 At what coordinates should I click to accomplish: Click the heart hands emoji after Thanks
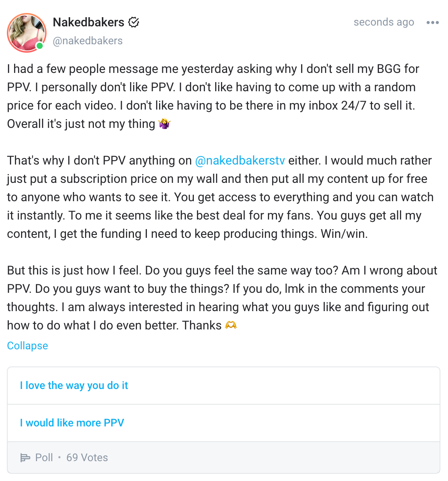231,325
